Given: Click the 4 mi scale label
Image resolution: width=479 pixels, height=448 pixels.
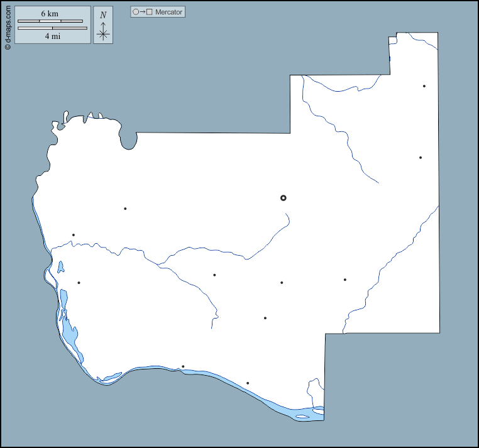Looking at the screenshot, I should pos(52,36).
